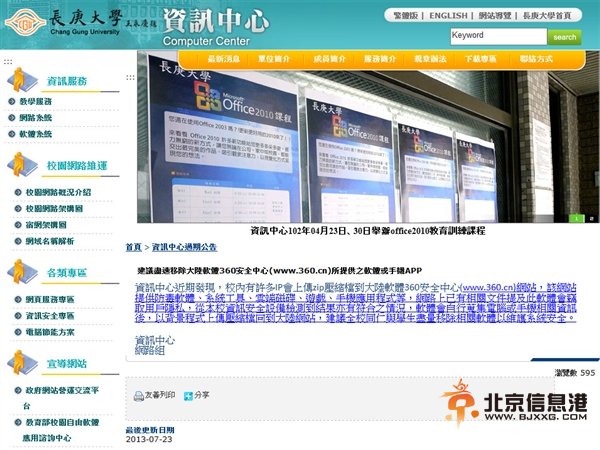Select the 下載專區 menu item

tap(481, 59)
